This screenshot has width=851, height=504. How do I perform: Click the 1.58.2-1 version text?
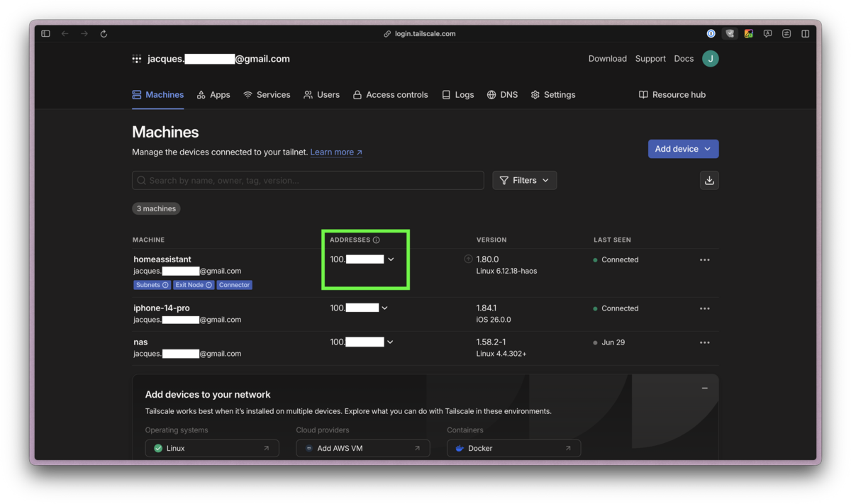491,342
